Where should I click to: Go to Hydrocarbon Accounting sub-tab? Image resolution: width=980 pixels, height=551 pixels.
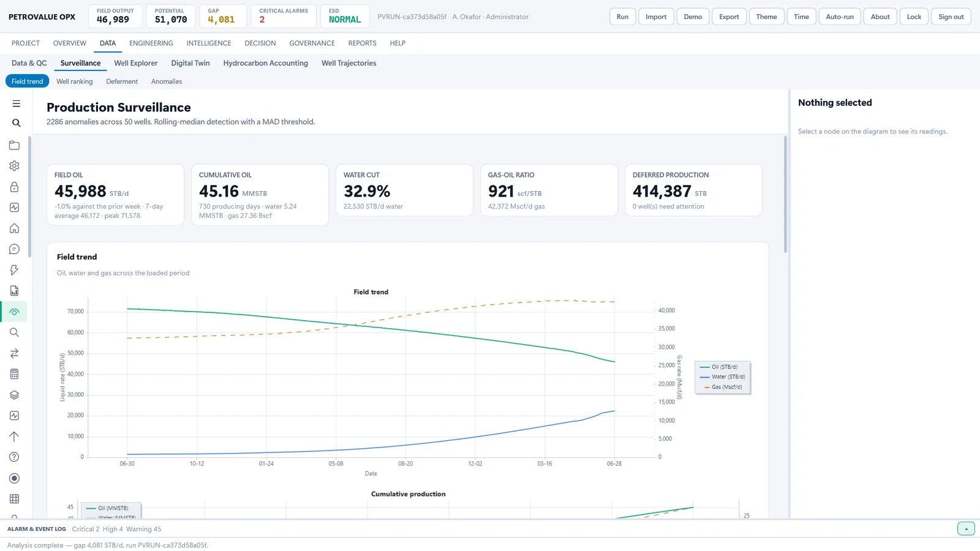point(266,63)
